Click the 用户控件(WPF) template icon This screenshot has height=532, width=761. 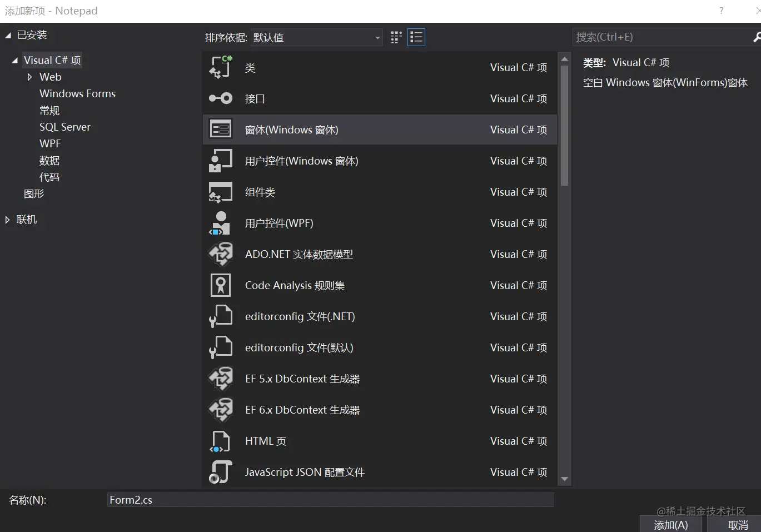[221, 223]
